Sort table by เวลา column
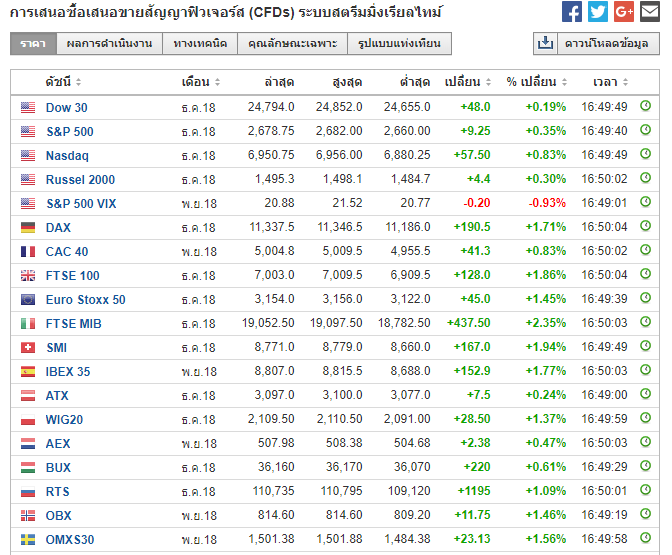Image resolution: width=672 pixels, height=555 pixels. [x=610, y=82]
